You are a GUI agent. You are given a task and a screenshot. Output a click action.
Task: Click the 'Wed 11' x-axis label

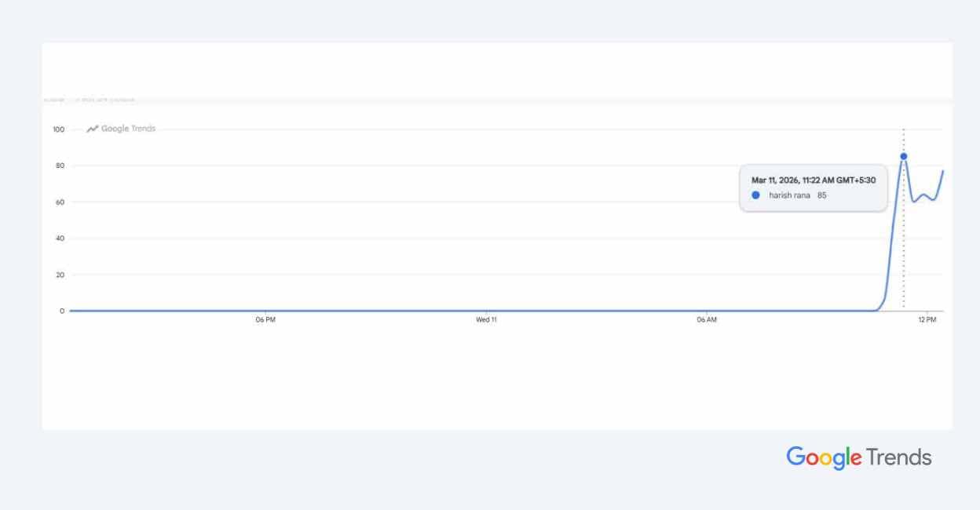(x=486, y=320)
